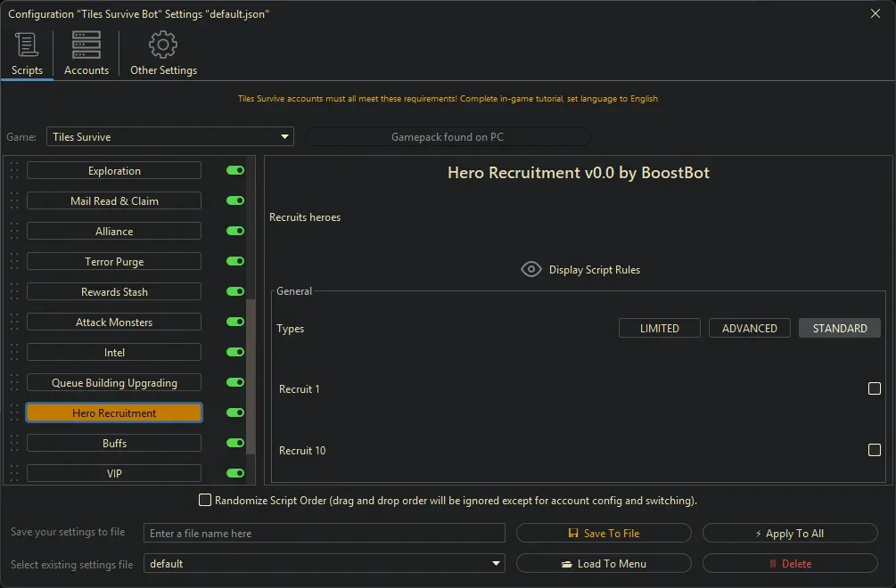Open the Accounts server icon

(x=86, y=45)
